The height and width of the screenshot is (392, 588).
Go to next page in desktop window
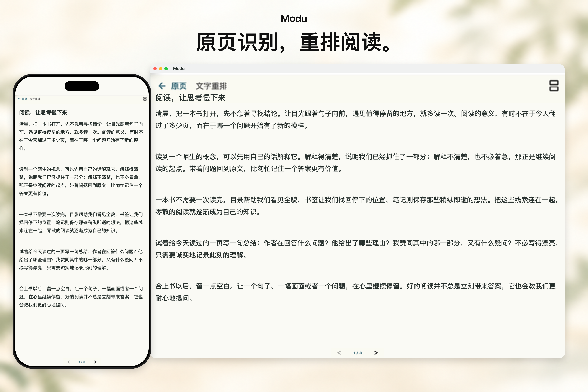pyautogui.click(x=376, y=353)
